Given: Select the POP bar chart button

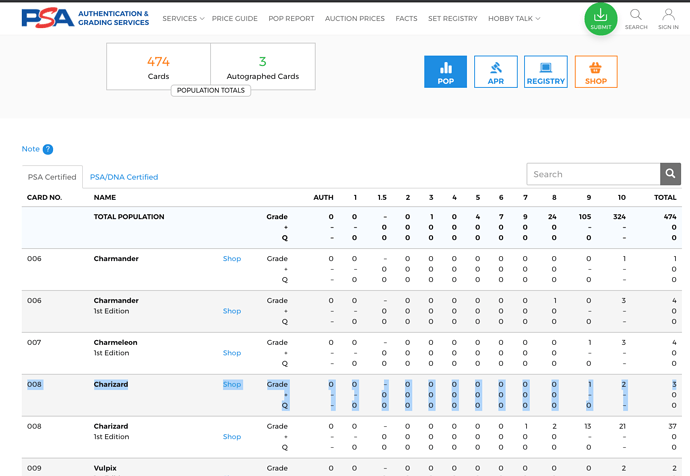Looking at the screenshot, I should (x=445, y=72).
